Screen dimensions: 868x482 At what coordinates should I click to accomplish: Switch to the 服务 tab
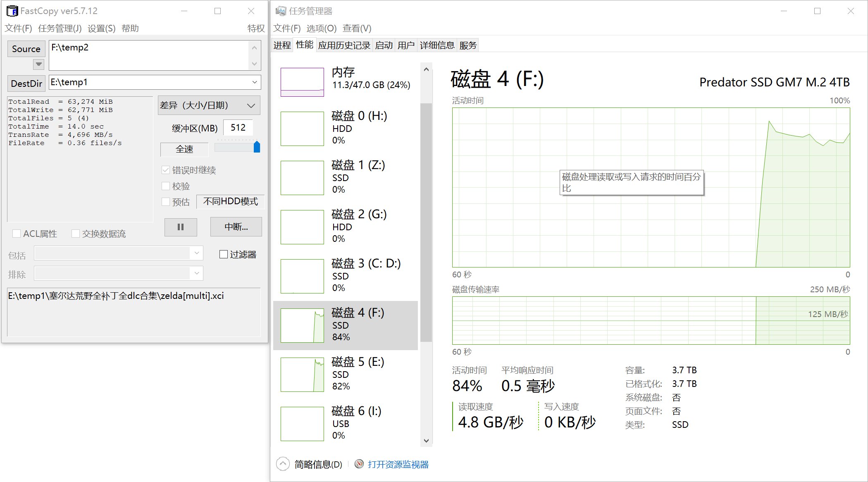(468, 45)
